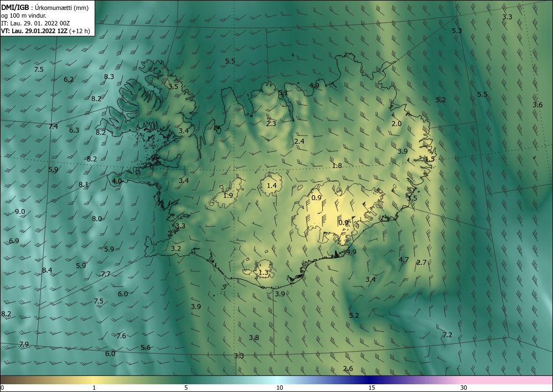The image size is (553, 392).
Task: Select the VT: Lau. 29.01.2022 12Z valid time
Action: click(x=45, y=31)
